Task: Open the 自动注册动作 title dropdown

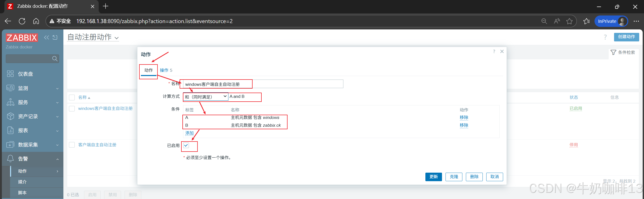Action: click(93, 37)
